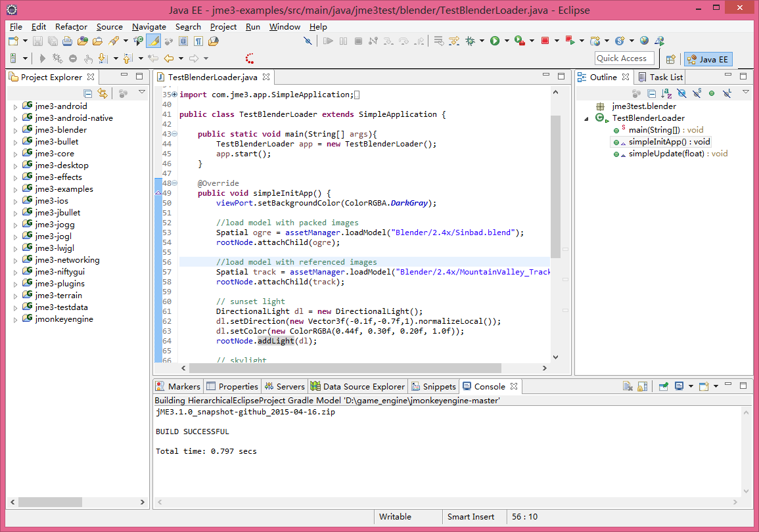Click the Scroll Lock console icon
The width and height of the screenshot is (759, 532).
[x=643, y=386]
